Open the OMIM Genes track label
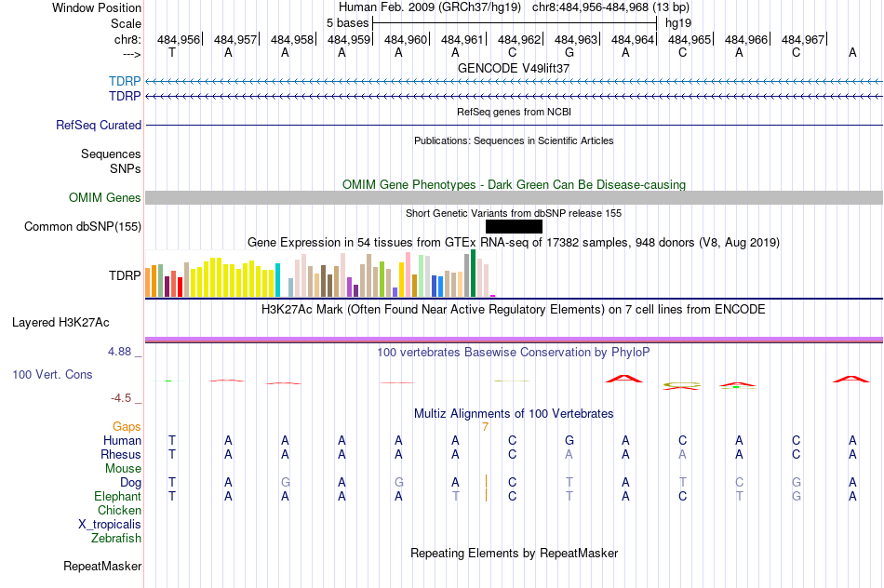 pos(104,198)
